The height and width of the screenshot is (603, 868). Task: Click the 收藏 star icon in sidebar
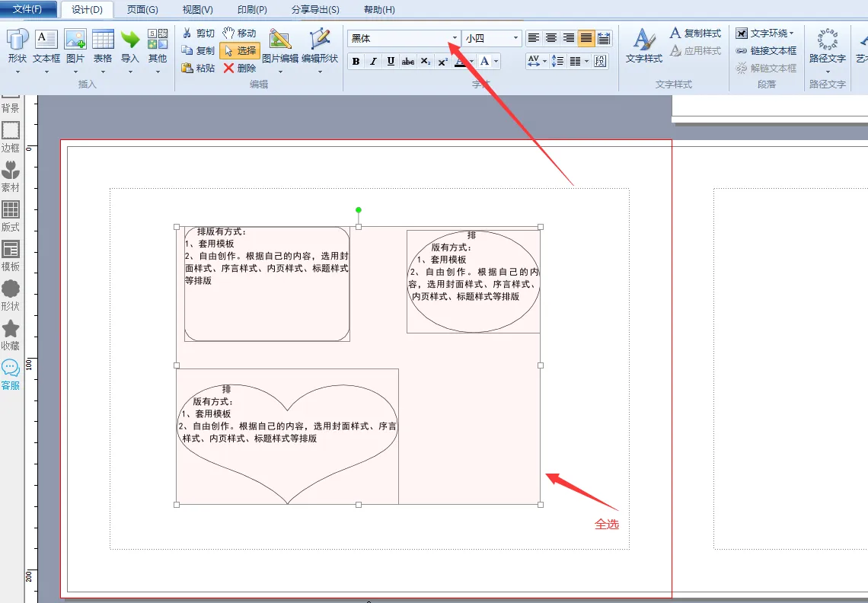[11, 334]
